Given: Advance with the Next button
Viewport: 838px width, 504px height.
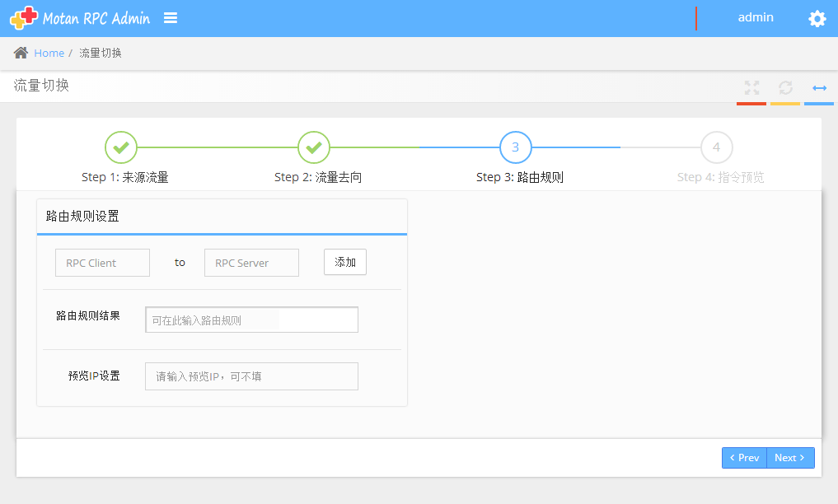Looking at the screenshot, I should point(790,458).
